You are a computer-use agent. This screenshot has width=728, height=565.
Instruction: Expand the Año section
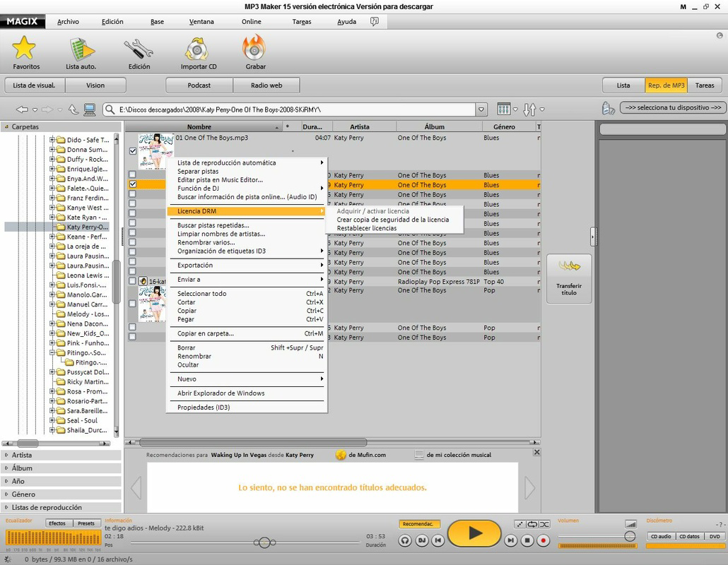61,481
